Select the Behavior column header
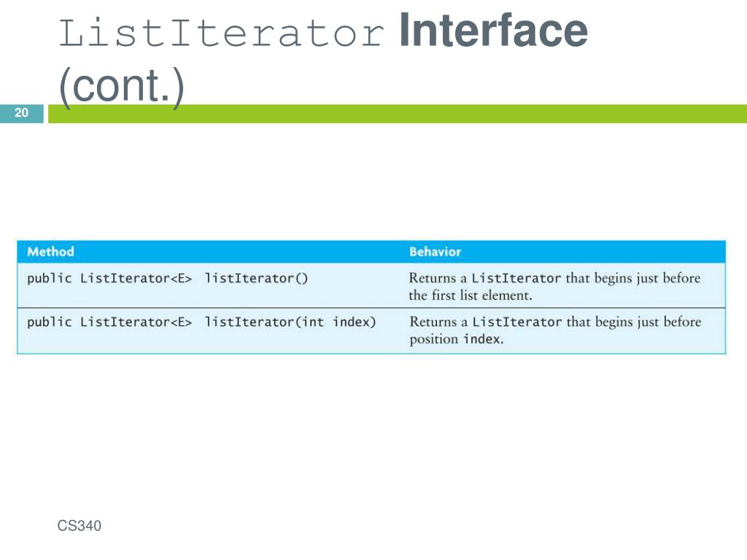Image resolution: width=747 pixels, height=560 pixels. pos(435,252)
